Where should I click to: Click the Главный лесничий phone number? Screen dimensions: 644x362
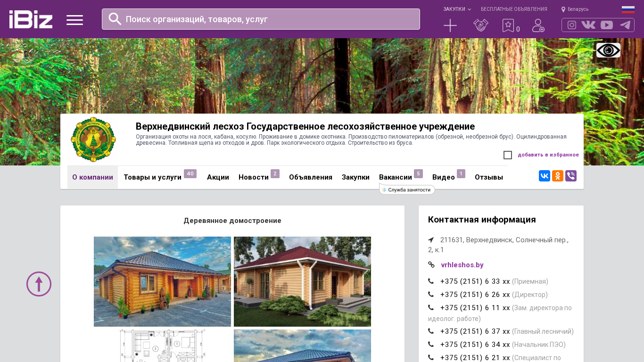coord(475,331)
